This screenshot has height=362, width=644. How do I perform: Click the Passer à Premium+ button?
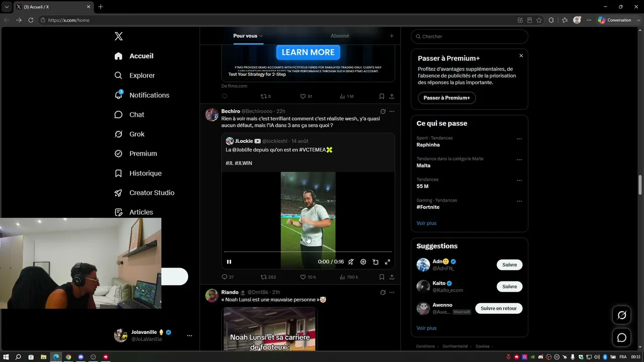click(x=447, y=98)
